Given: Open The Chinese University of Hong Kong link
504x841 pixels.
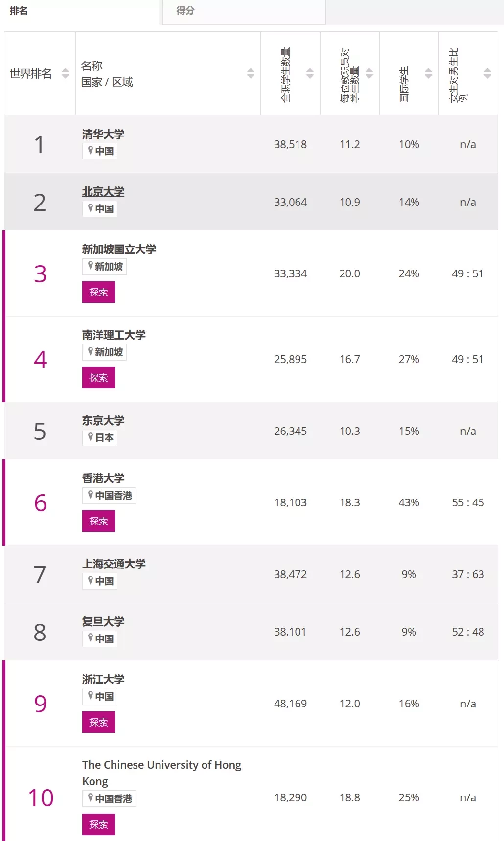Looking at the screenshot, I should (161, 773).
